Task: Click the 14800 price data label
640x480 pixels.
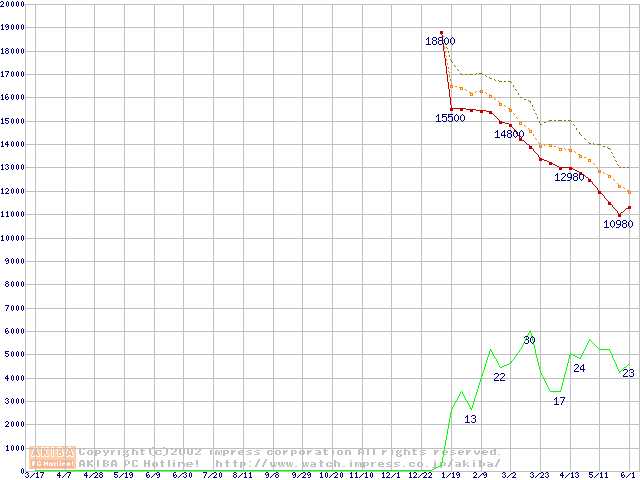Action: pyautogui.click(x=509, y=134)
